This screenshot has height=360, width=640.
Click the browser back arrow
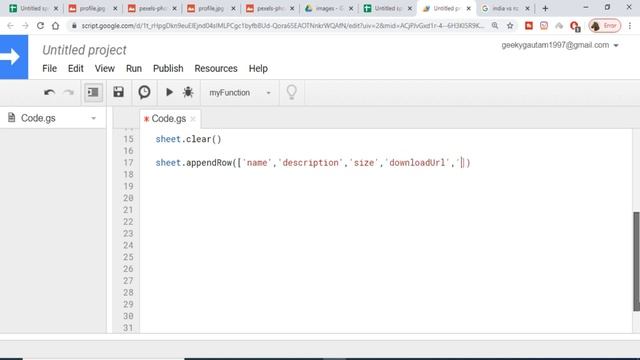point(11,26)
